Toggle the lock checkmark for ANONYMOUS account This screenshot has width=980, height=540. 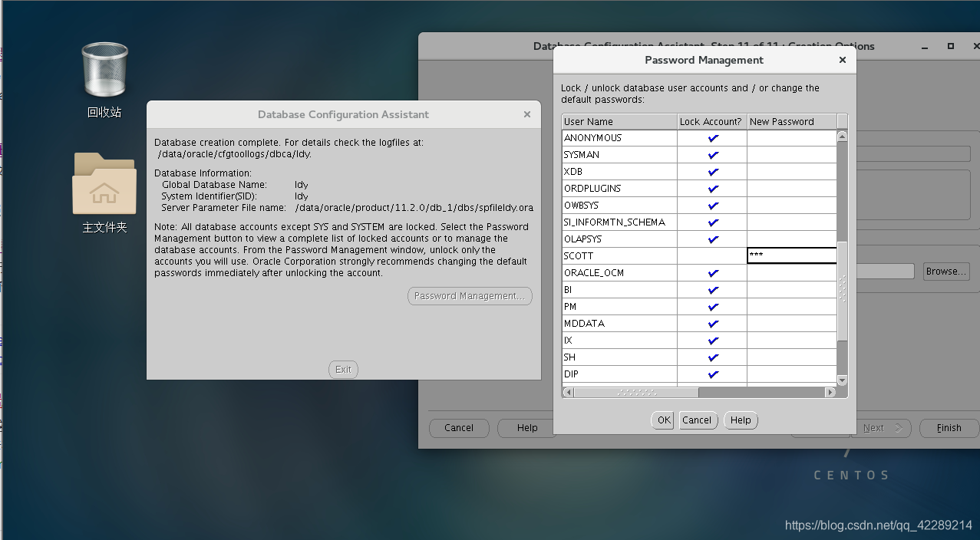click(711, 137)
